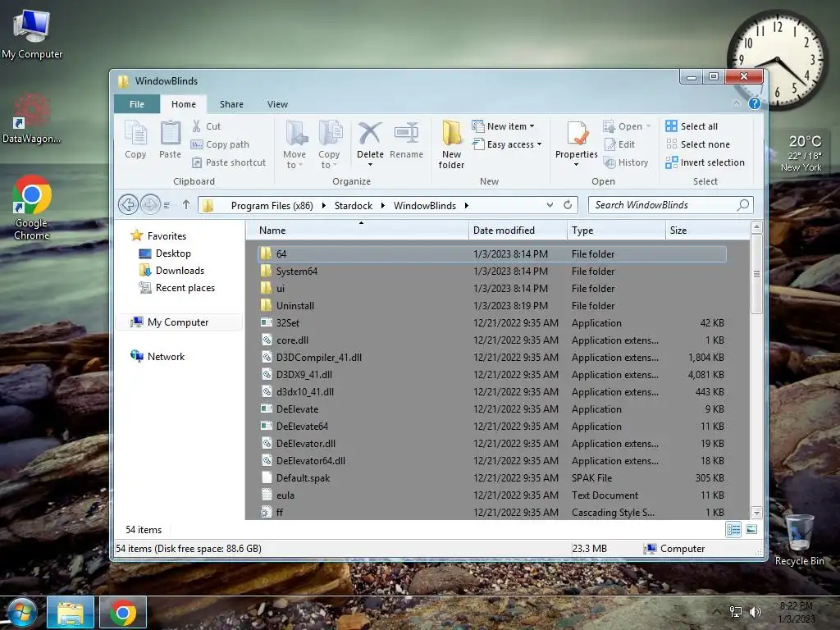
Task: Click the Copy icon in Clipboard group
Action: 135,134
